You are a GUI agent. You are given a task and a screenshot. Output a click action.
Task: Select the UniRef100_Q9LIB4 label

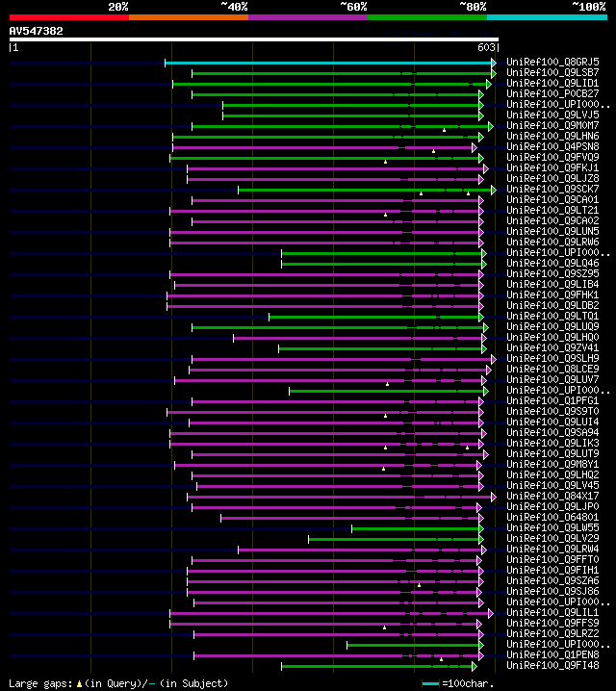pyautogui.click(x=552, y=284)
